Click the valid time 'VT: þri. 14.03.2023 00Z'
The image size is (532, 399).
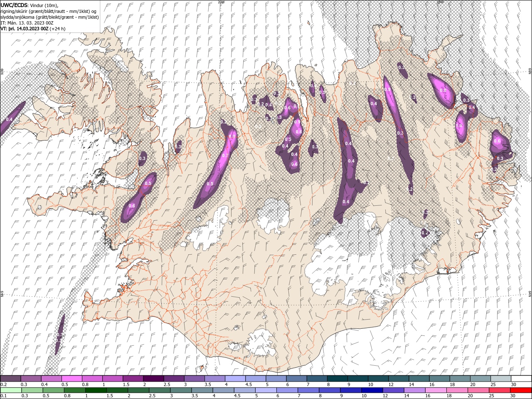click(25, 29)
